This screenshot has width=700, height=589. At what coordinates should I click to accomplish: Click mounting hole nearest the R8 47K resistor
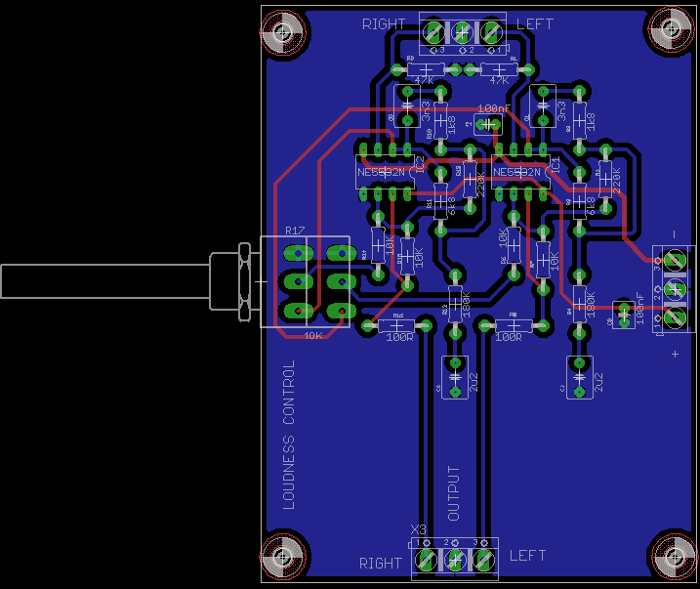click(282, 31)
